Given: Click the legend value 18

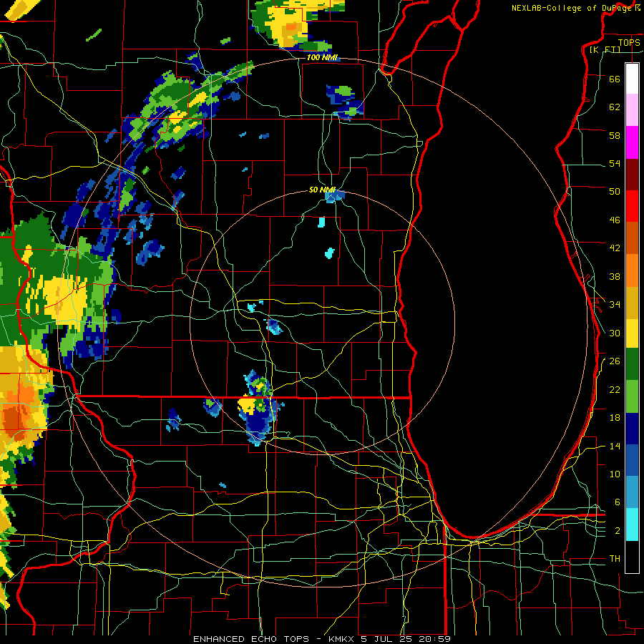Looking at the screenshot, I should tap(615, 418).
